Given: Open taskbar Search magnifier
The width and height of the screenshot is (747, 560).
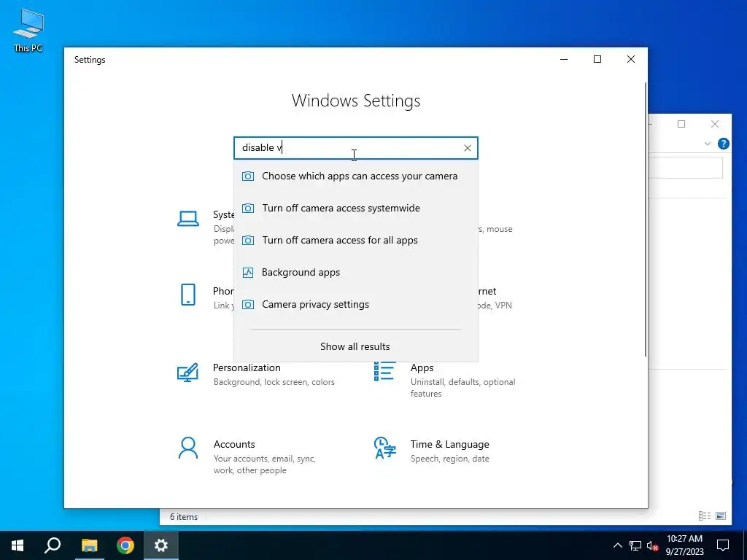Looking at the screenshot, I should (53, 545).
